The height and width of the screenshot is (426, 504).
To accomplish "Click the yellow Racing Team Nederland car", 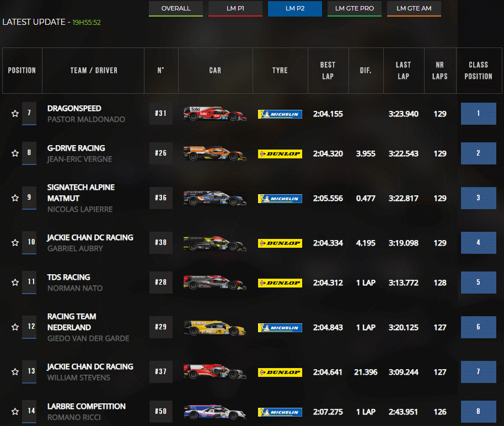I will pos(215,327).
